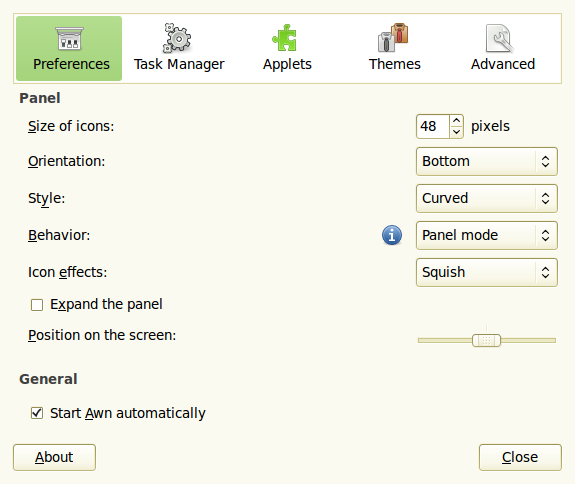This screenshot has height=484, width=575.
Task: Open Behavior dropdown showing Panel mode
Action: point(487,235)
